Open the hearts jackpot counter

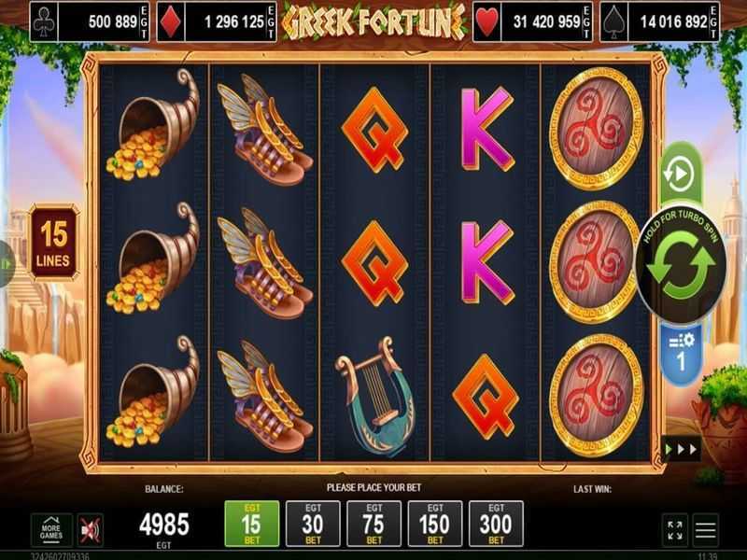point(532,21)
